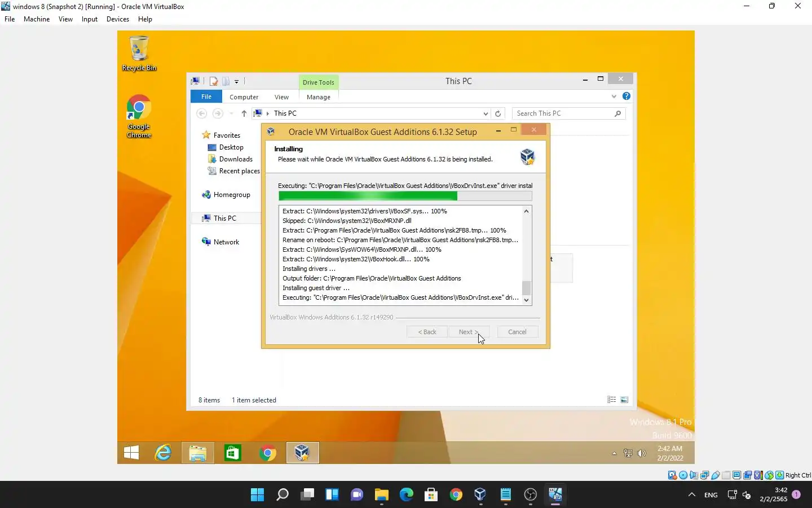The width and height of the screenshot is (812, 508).
Task: Click guest volume speaker tray icon
Action: 642,453
